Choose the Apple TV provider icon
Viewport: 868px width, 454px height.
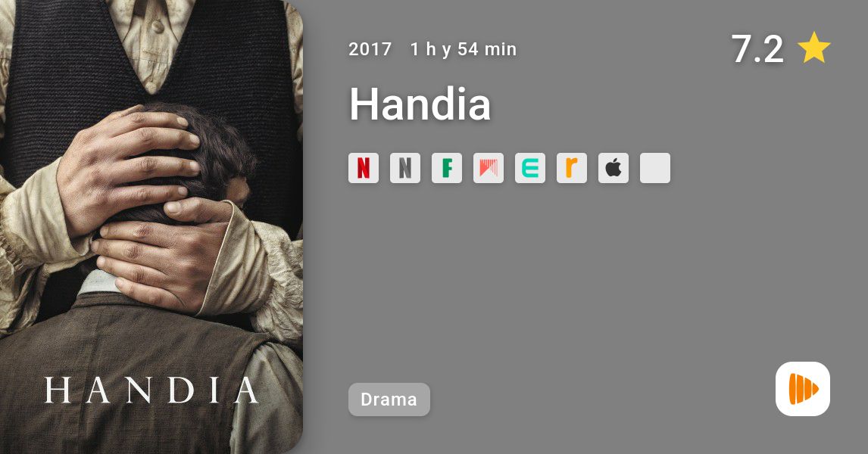click(x=614, y=168)
